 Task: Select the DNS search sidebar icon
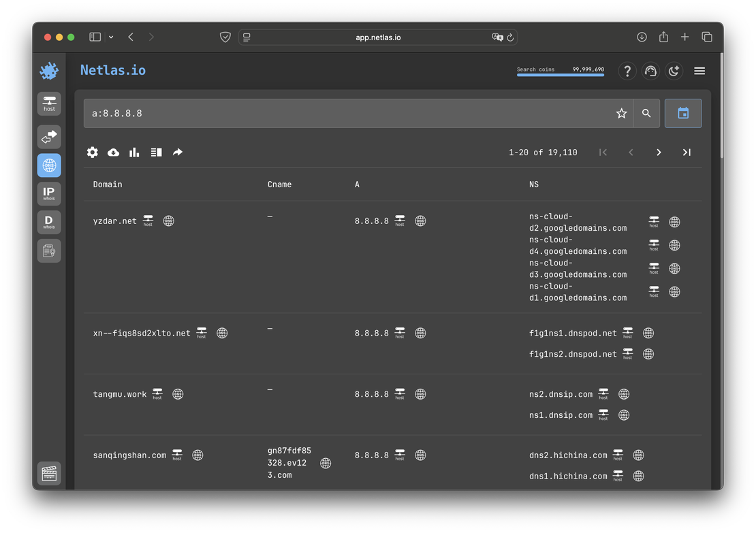(x=49, y=165)
